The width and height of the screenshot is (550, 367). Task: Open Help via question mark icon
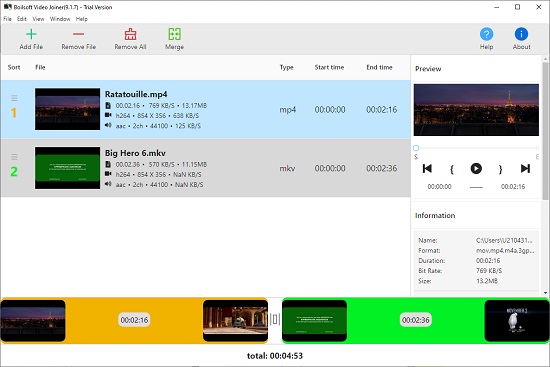pos(487,34)
